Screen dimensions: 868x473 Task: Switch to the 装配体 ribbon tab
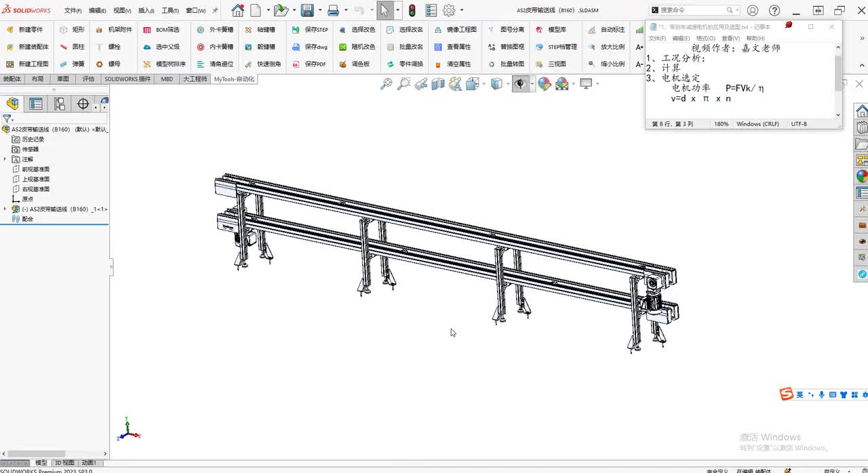12,79
